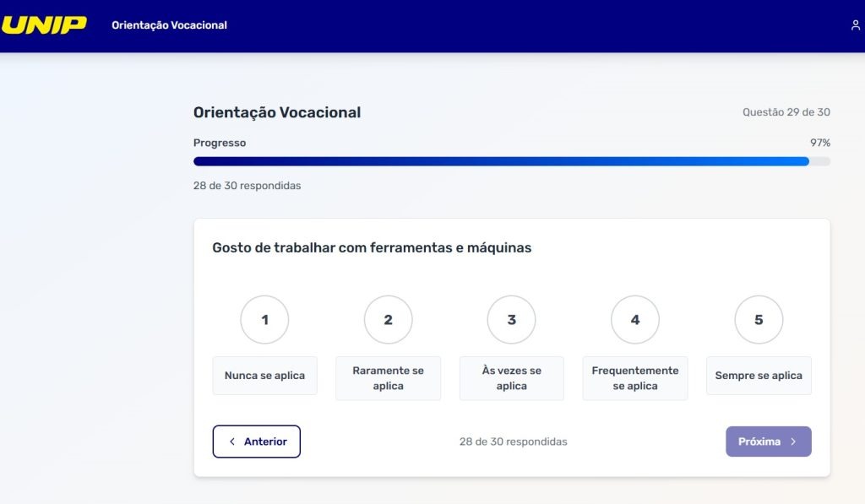Pick the circle numbered 3

pos(511,320)
